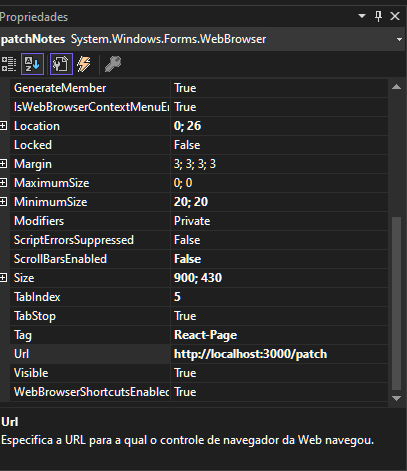407x471 pixels.
Task: Open Propriedades window position dropdown arrow
Action: [x=362, y=16]
